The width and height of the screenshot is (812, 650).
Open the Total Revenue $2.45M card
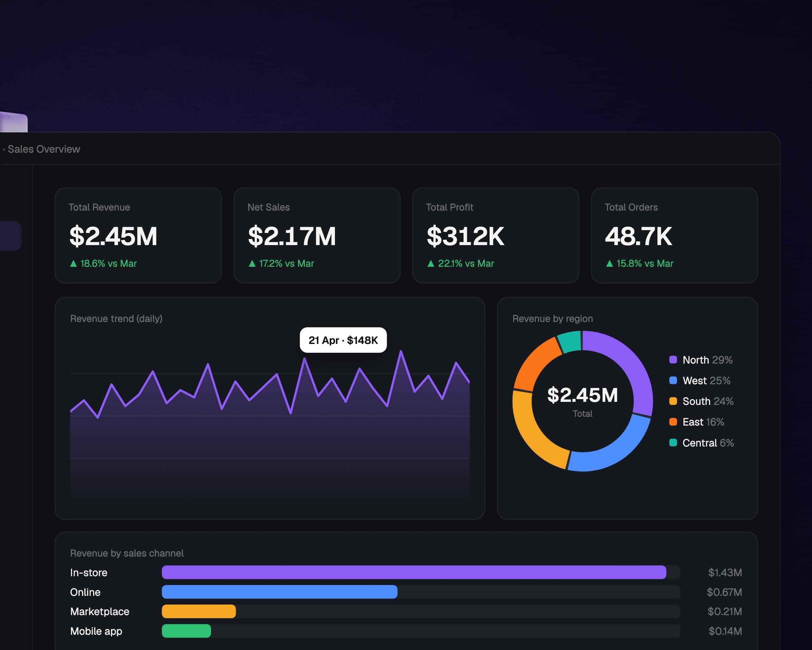pyautogui.click(x=138, y=236)
